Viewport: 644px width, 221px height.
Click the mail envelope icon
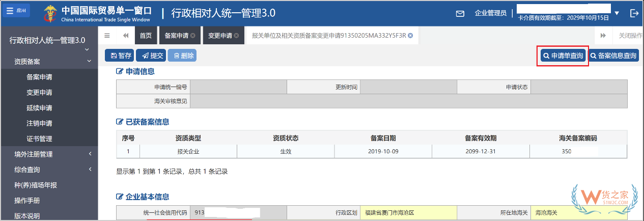pyautogui.click(x=460, y=14)
